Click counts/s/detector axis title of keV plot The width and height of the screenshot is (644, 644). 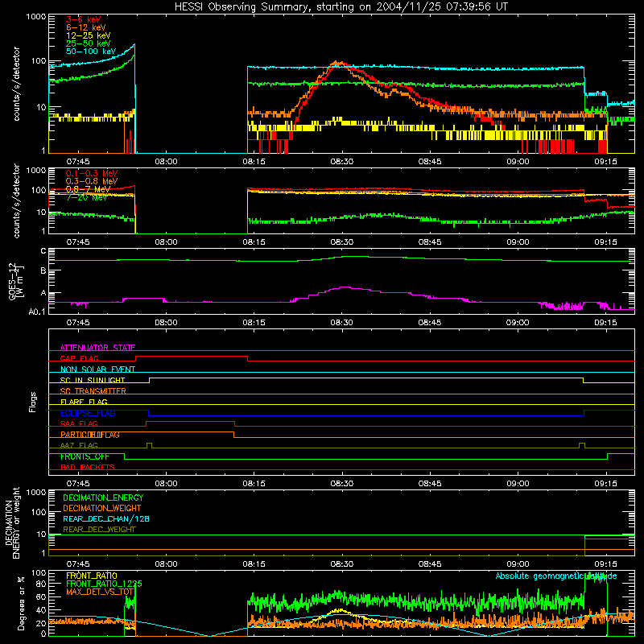[x=16, y=84]
